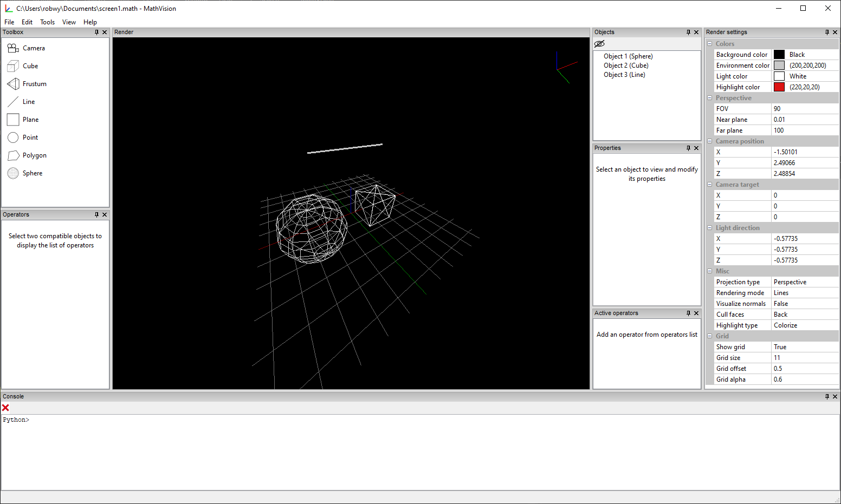Select the Polygon tool
841x504 pixels.
pyautogui.click(x=34, y=155)
